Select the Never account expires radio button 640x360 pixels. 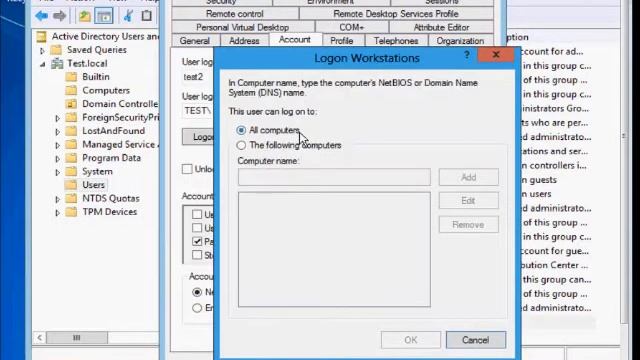tap(197, 292)
